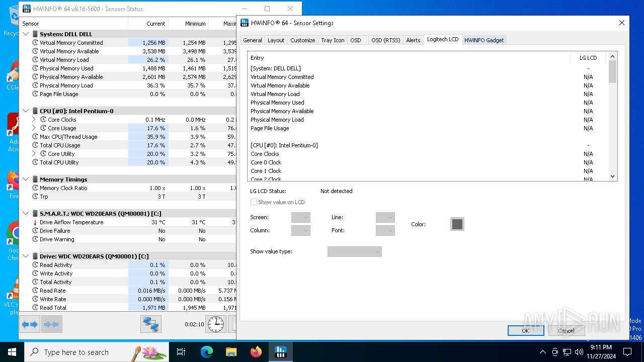Image resolution: width=644 pixels, height=362 pixels.
Task: Collapse the S.M.A.R.T. WDC WD20EARS group
Action: [26, 214]
